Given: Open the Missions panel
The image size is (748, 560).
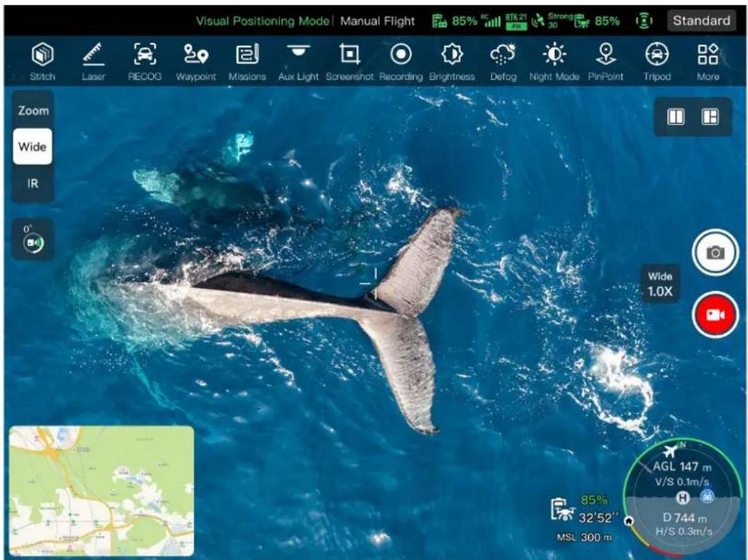Looking at the screenshot, I should pos(247,62).
